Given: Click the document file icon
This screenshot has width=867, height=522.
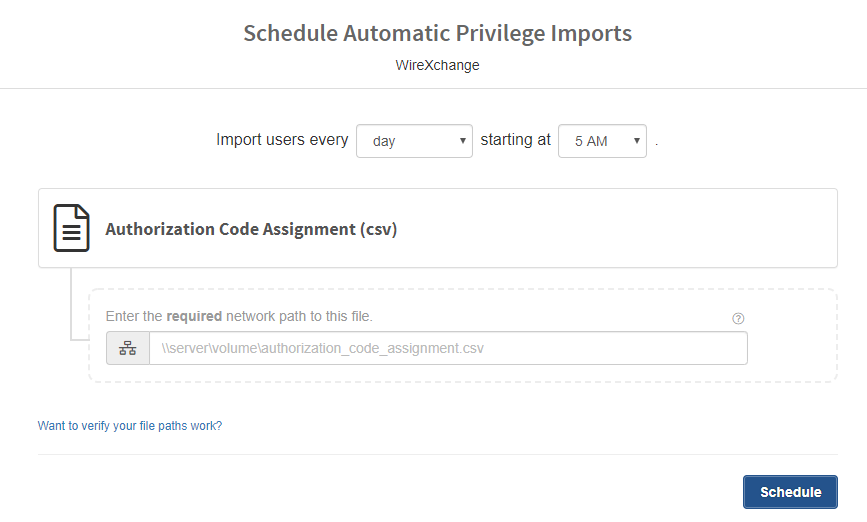Looking at the screenshot, I should click(72, 228).
